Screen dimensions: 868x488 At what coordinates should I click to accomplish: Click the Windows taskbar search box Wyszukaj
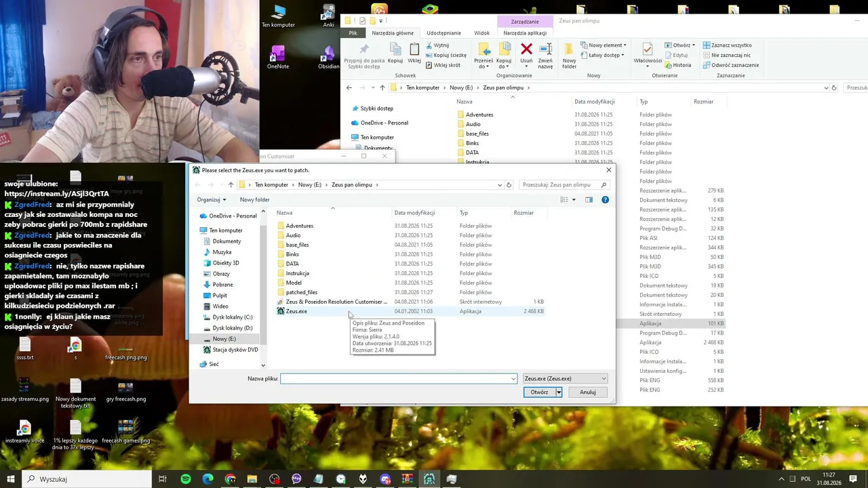pyautogui.click(x=87, y=479)
